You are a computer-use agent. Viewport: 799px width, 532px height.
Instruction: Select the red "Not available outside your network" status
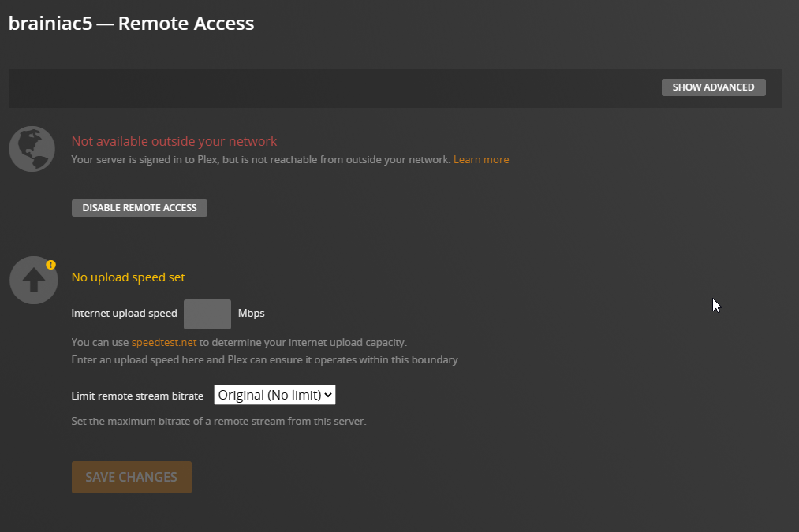tap(174, 142)
